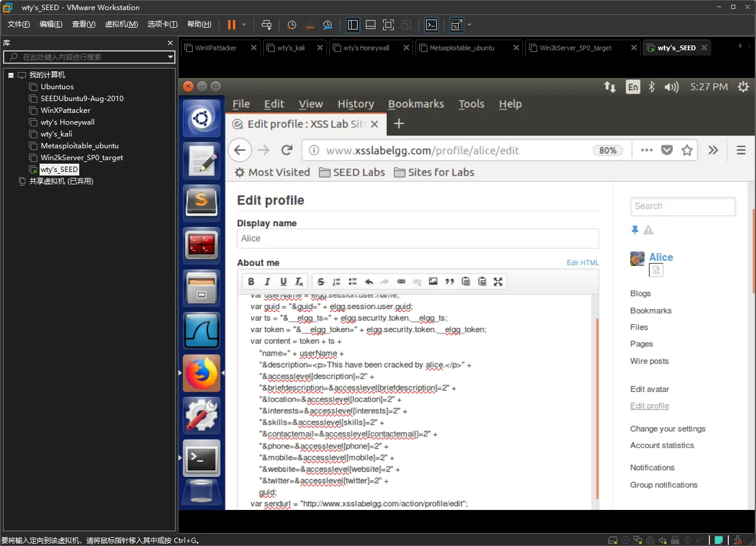This screenshot has width=756, height=546.
Task: Click the 80% zoom level indicator
Action: (608, 150)
